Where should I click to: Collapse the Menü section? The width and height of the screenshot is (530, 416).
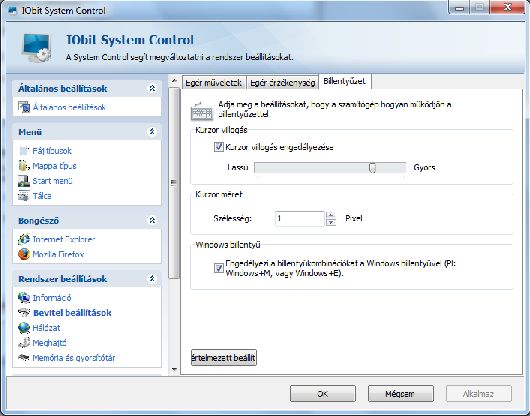pos(152,131)
